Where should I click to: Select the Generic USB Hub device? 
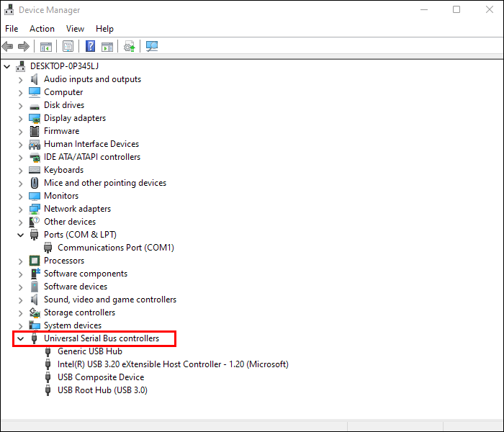coord(90,351)
